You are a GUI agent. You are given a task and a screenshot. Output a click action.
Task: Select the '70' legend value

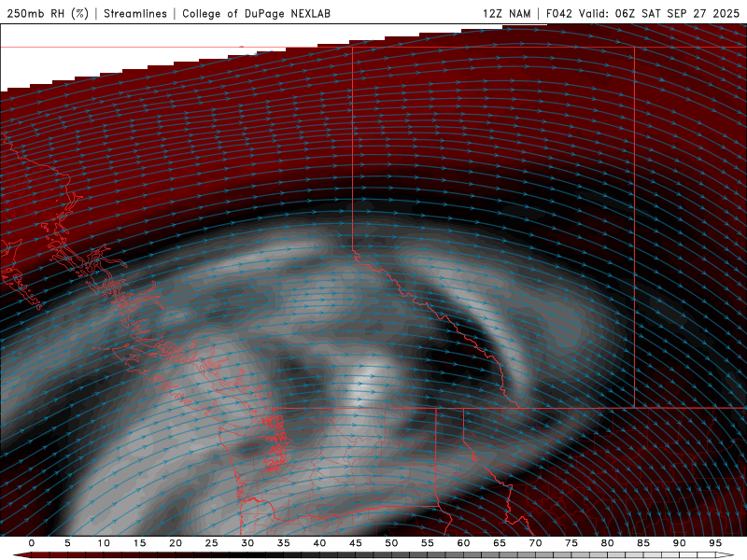pyautogui.click(x=535, y=543)
